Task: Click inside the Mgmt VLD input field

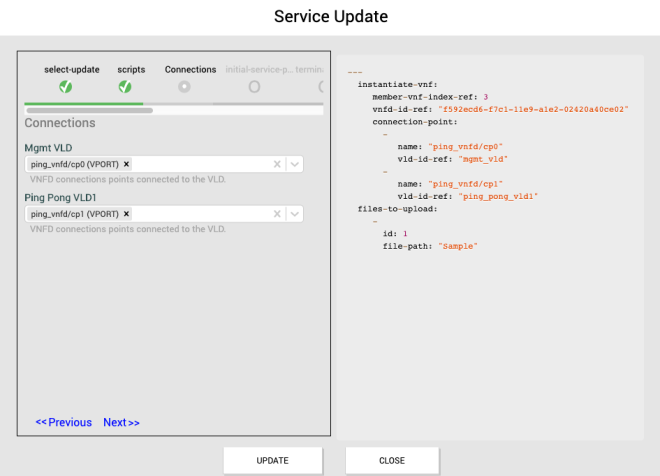Action: (200, 164)
